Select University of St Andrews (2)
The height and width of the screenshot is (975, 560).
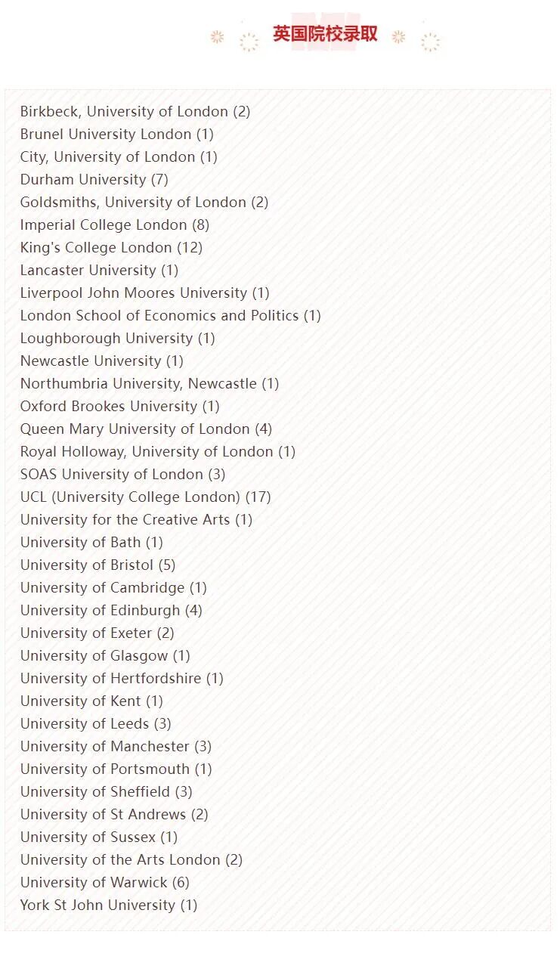click(x=114, y=815)
